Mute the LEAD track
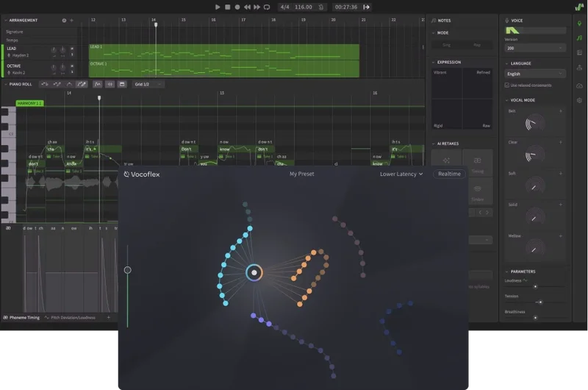The height and width of the screenshot is (390, 588). tap(72, 49)
